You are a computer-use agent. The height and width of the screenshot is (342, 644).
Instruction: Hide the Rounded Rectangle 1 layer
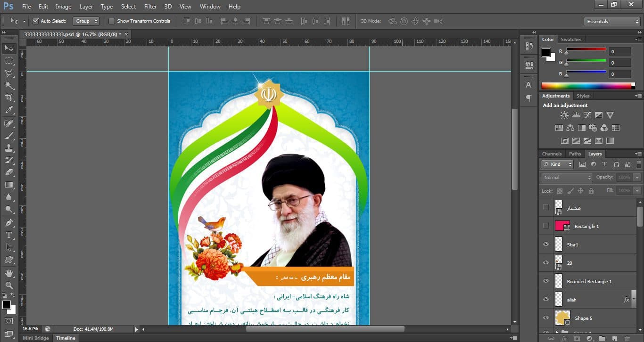[546, 281]
